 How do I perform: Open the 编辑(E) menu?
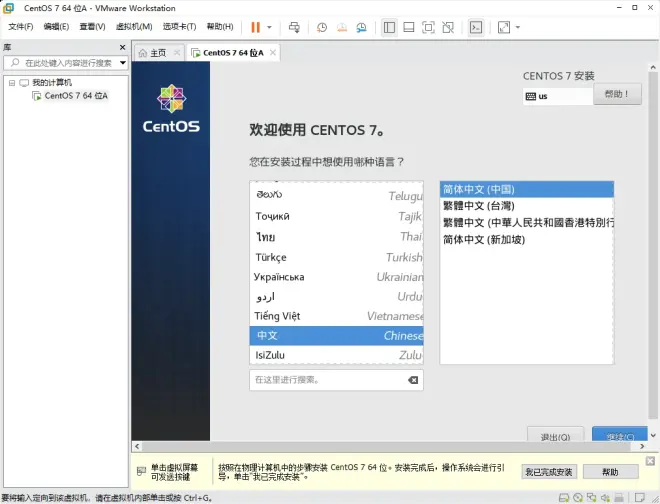pyautogui.click(x=56, y=27)
